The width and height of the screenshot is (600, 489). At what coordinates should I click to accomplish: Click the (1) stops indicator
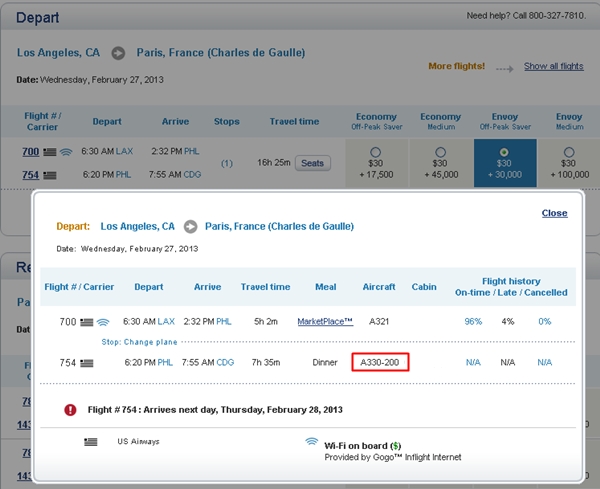[227, 163]
